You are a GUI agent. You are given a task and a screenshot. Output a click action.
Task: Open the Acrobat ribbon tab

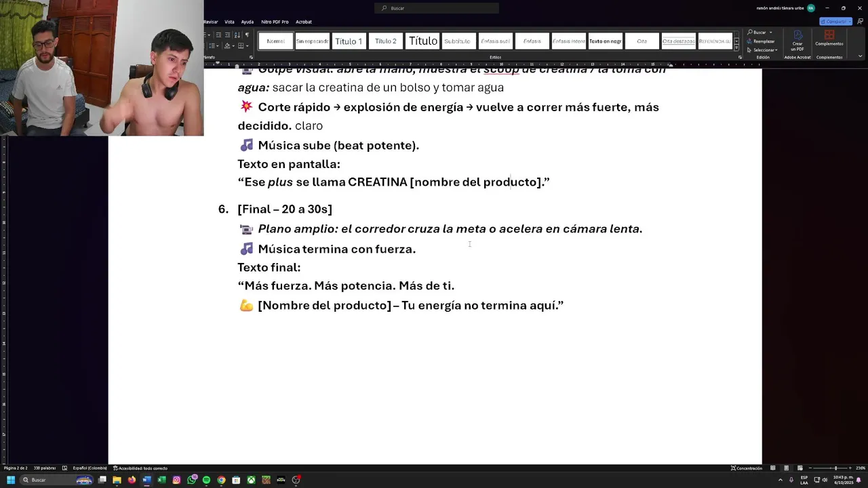pos(304,22)
